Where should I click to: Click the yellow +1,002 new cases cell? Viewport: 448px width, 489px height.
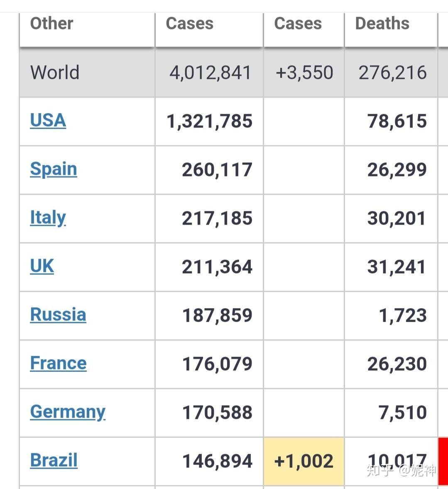coord(304,462)
